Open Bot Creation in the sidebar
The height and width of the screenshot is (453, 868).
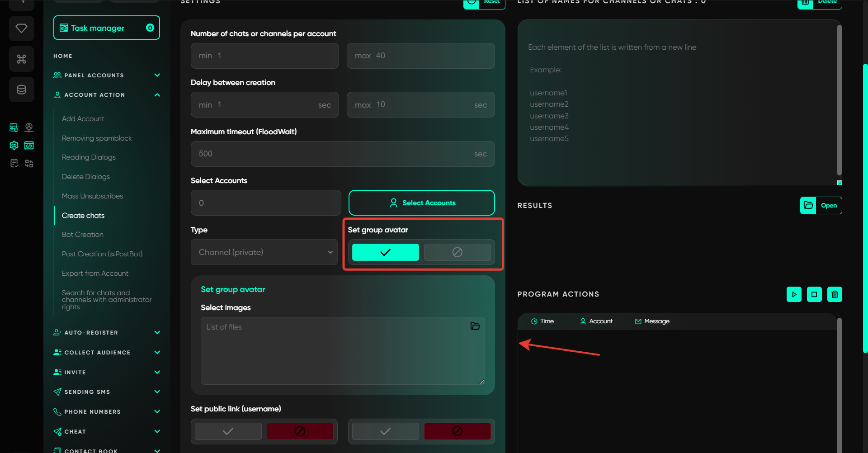click(x=83, y=235)
